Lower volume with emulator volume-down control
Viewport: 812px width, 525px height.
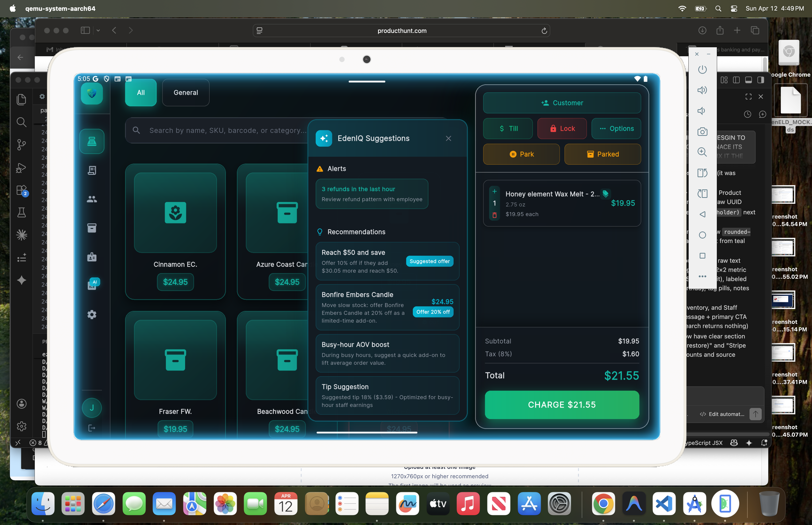703,111
